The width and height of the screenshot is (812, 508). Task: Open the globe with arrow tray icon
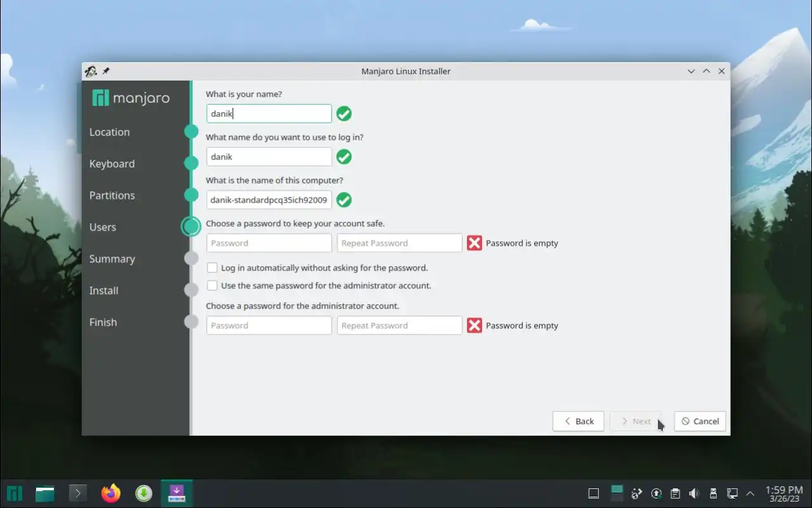[x=638, y=493]
